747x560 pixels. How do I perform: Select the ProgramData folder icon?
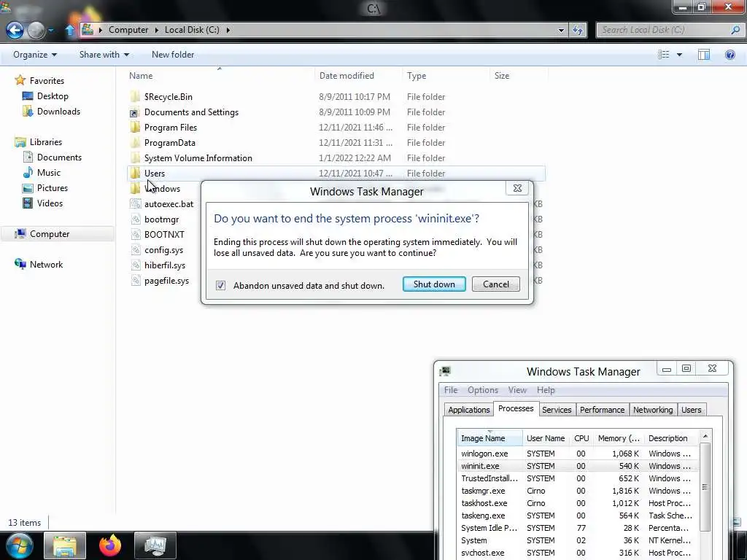(135, 142)
